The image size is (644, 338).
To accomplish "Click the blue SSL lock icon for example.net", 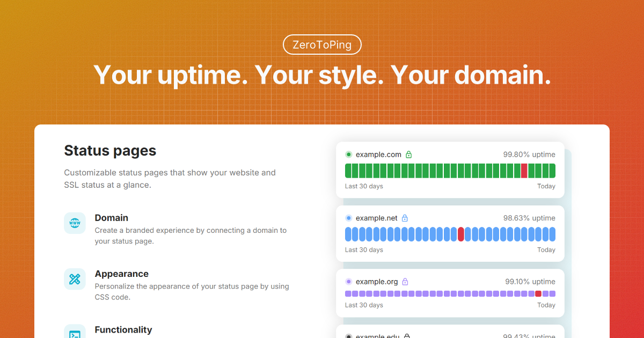I will click(x=405, y=218).
